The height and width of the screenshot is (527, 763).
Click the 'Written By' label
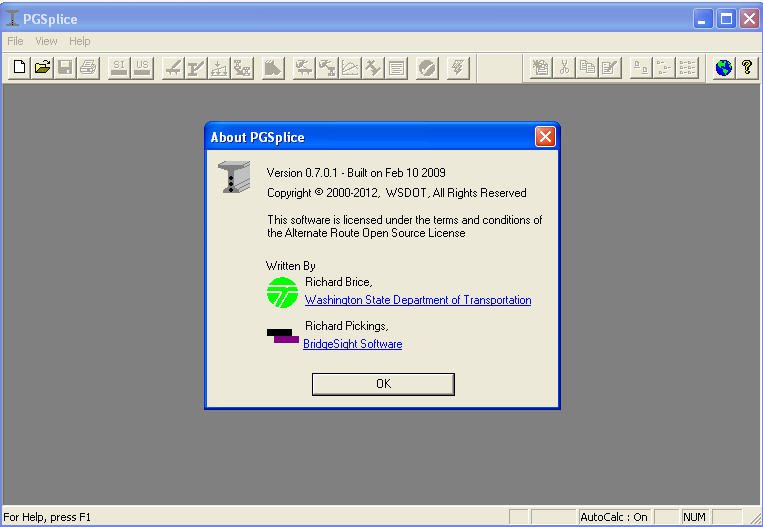coord(291,266)
